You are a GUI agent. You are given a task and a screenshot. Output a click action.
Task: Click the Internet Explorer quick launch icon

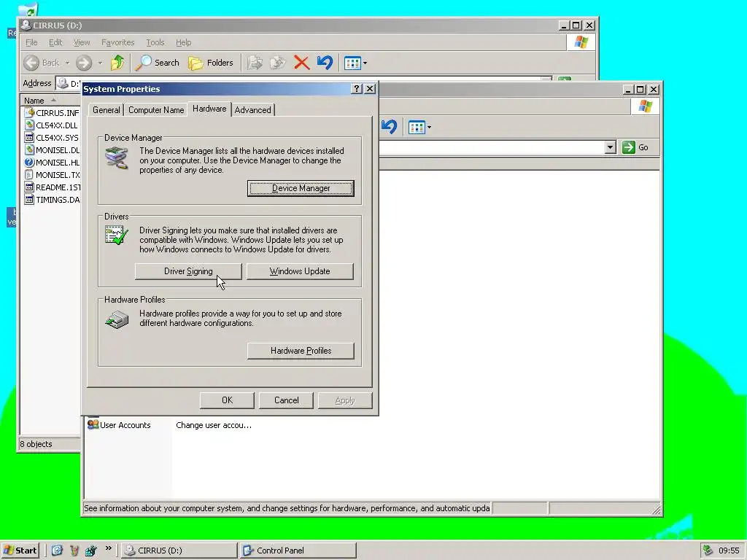pos(57,551)
